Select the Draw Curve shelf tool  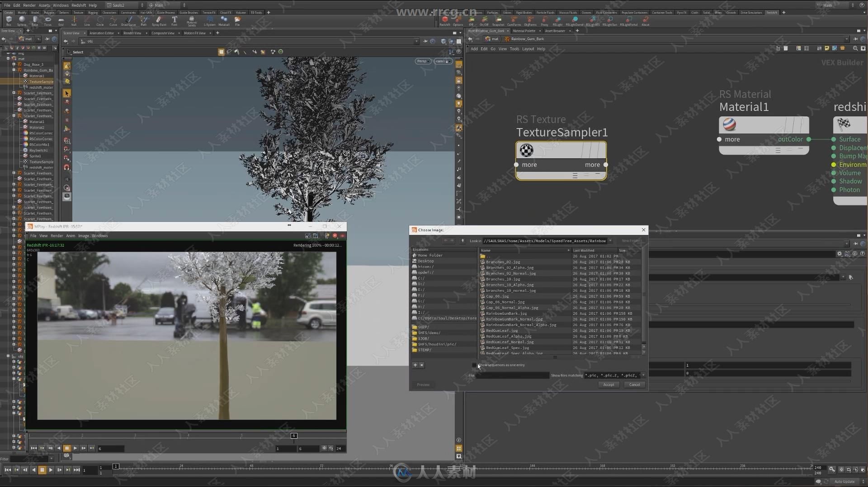(x=129, y=21)
